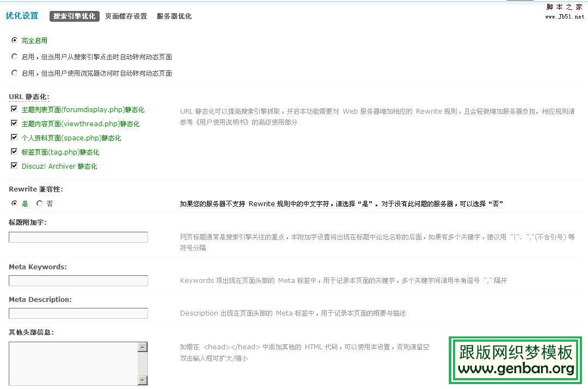Select the 完全启用 radio option
The image size is (588, 389).
click(14, 40)
